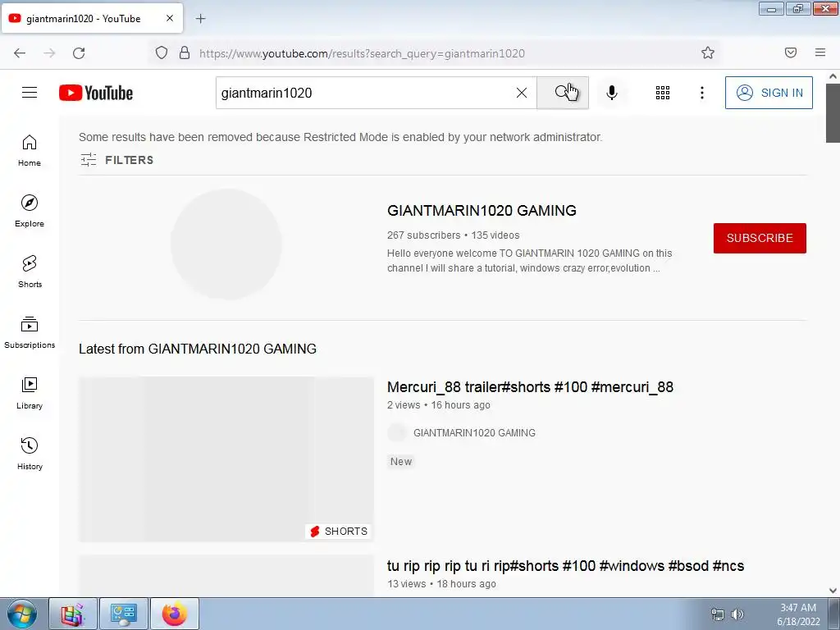This screenshot has width=840, height=630.
Task: Open a new browser tab
Action: click(200, 19)
